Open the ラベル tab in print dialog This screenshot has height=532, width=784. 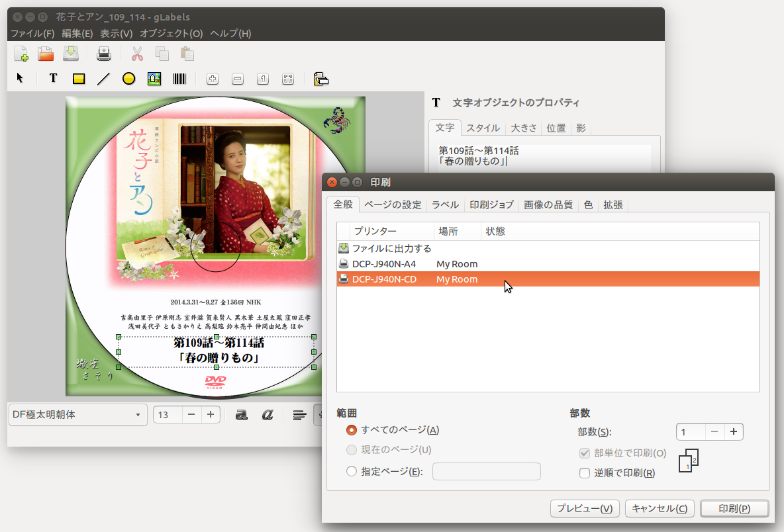pos(445,205)
